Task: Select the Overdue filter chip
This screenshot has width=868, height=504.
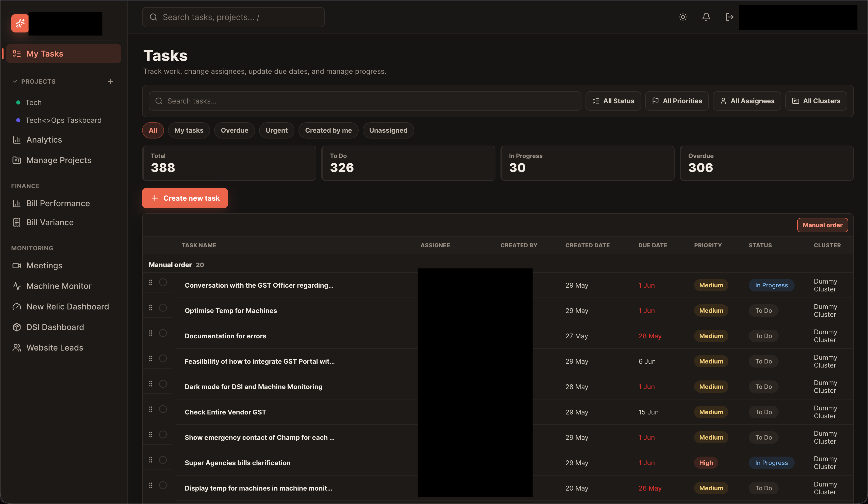Action: tap(234, 130)
